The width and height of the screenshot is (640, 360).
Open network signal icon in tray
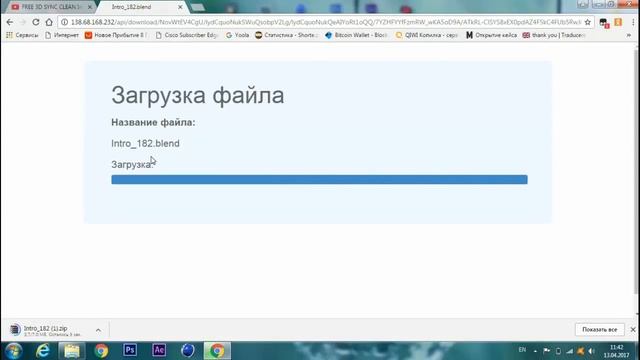pyautogui.click(x=570, y=351)
